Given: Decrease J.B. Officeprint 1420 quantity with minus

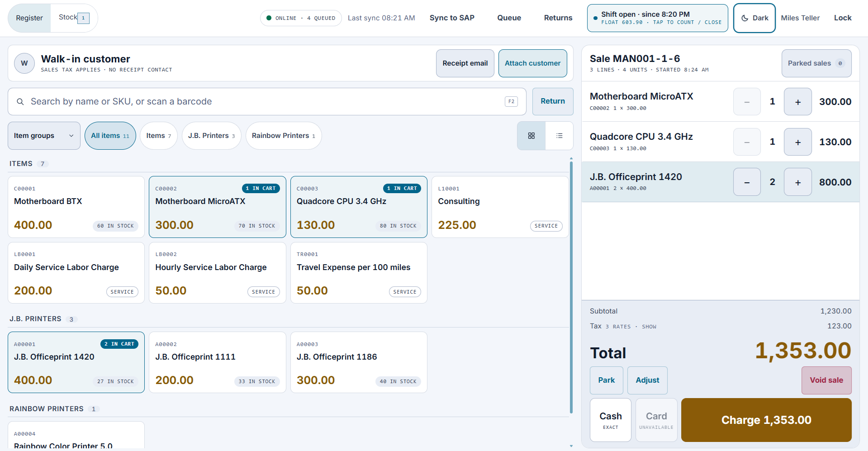Looking at the screenshot, I should click(x=747, y=182).
